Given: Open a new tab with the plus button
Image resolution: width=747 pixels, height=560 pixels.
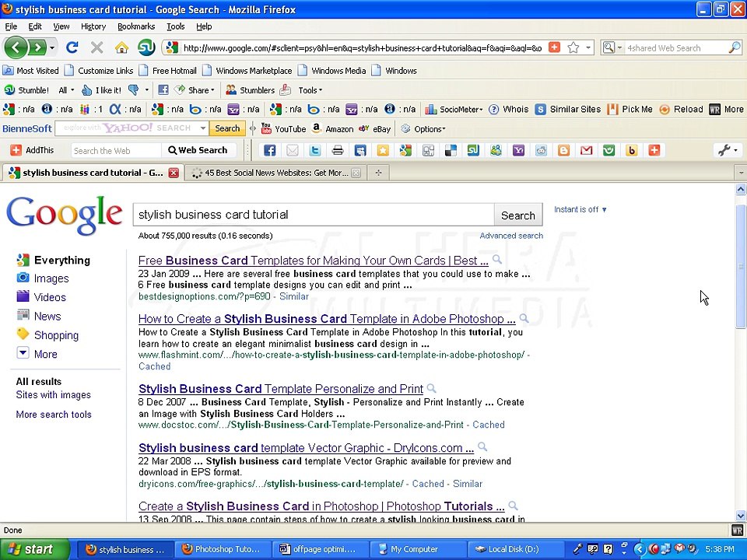Looking at the screenshot, I should coord(378,173).
